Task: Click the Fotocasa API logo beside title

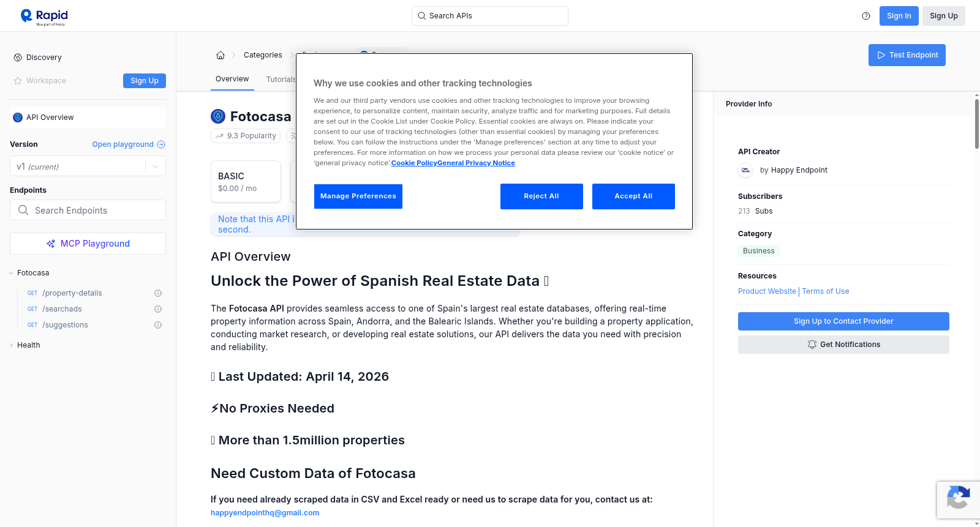Action: pos(218,116)
